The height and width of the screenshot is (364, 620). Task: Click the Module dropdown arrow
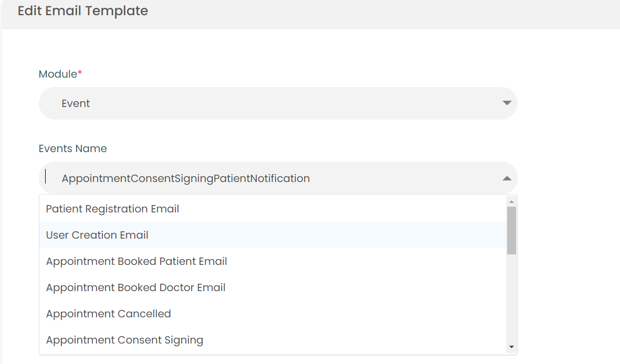pyautogui.click(x=507, y=103)
